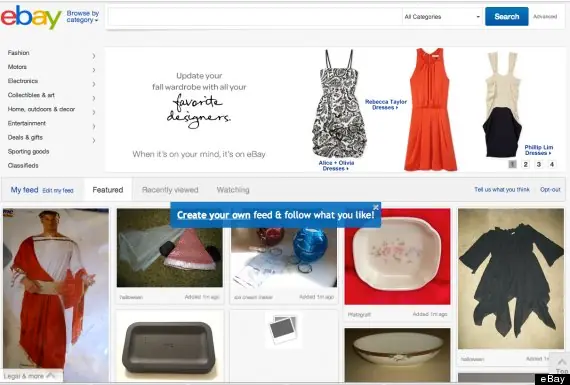
Task: Select Collectibles & art category
Action: pyautogui.click(x=31, y=95)
